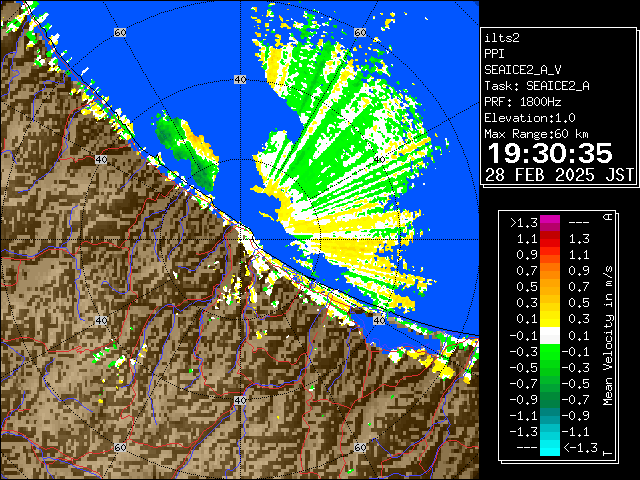This screenshot has width=640, height=480.
Task: Click the '40' range label south of center
Action: coord(240,400)
